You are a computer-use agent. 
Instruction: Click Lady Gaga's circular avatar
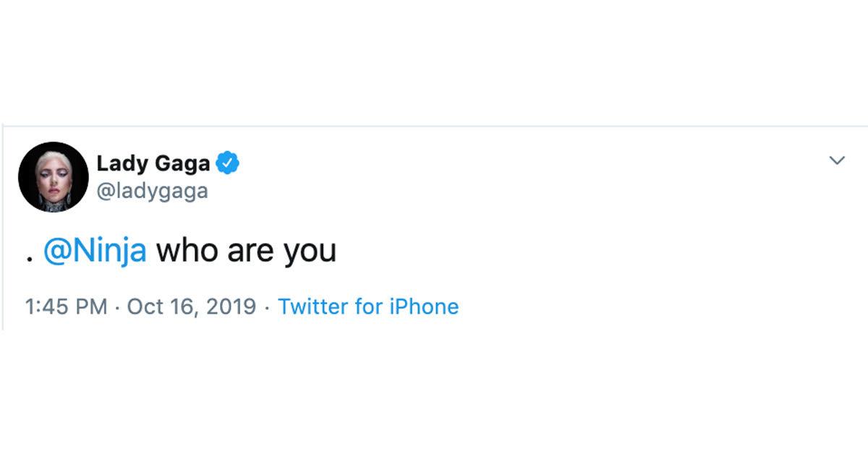tap(52, 177)
